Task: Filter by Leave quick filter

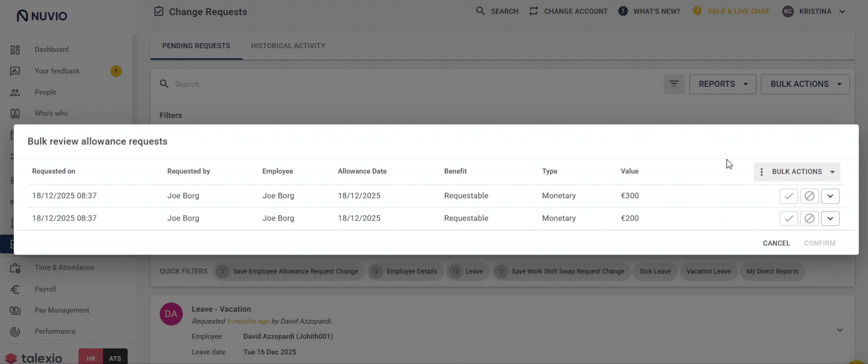Action: click(468, 272)
